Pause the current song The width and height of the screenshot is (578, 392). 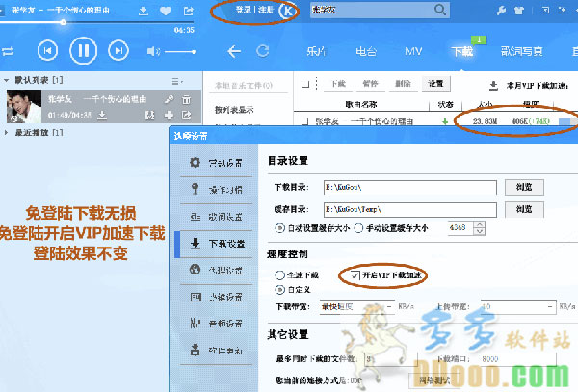(83, 50)
